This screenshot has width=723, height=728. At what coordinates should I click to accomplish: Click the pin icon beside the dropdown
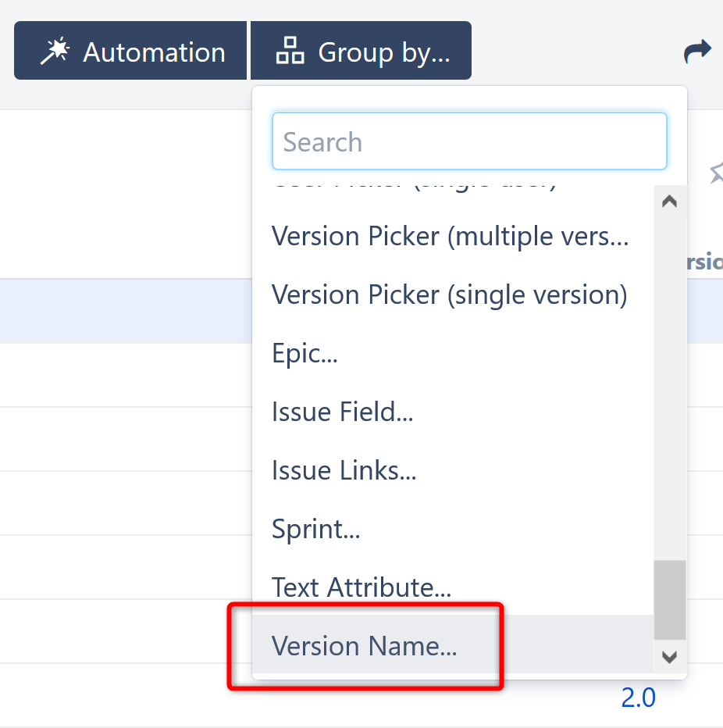715,173
